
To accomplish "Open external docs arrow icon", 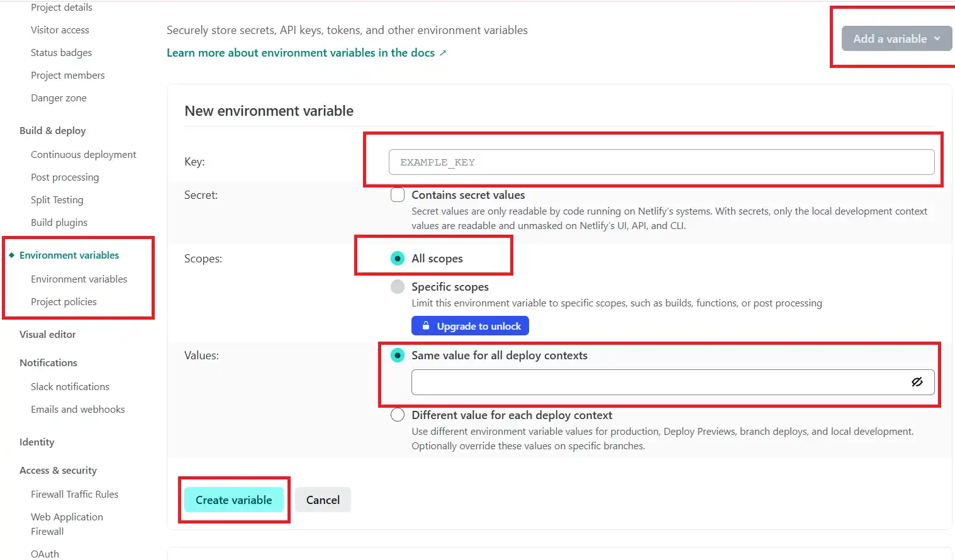I will coord(443,53).
